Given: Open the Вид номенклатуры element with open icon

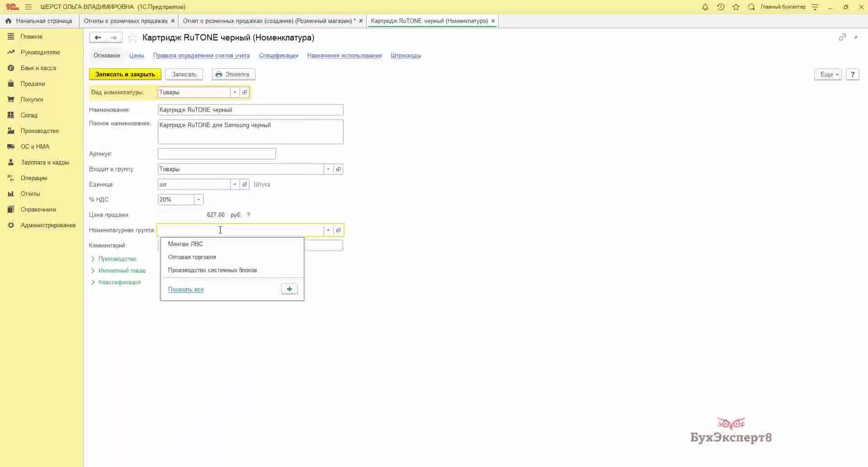Looking at the screenshot, I should [245, 92].
